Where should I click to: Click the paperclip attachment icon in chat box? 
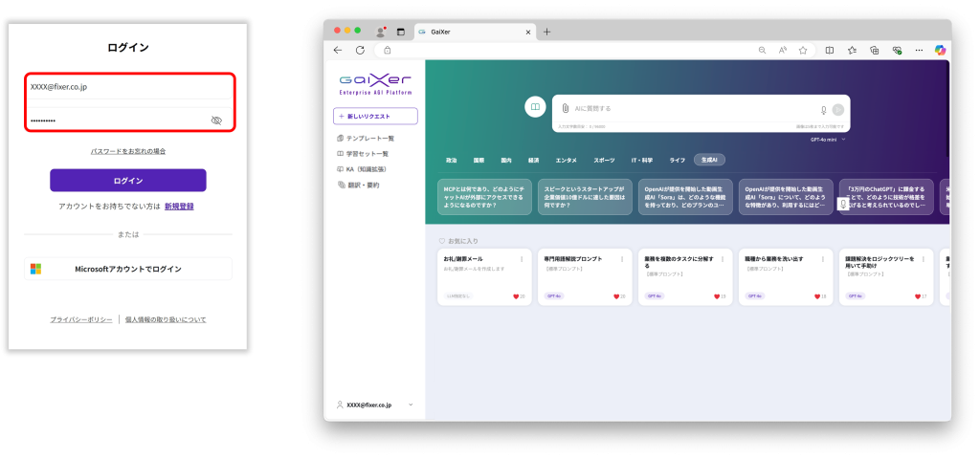pos(567,109)
